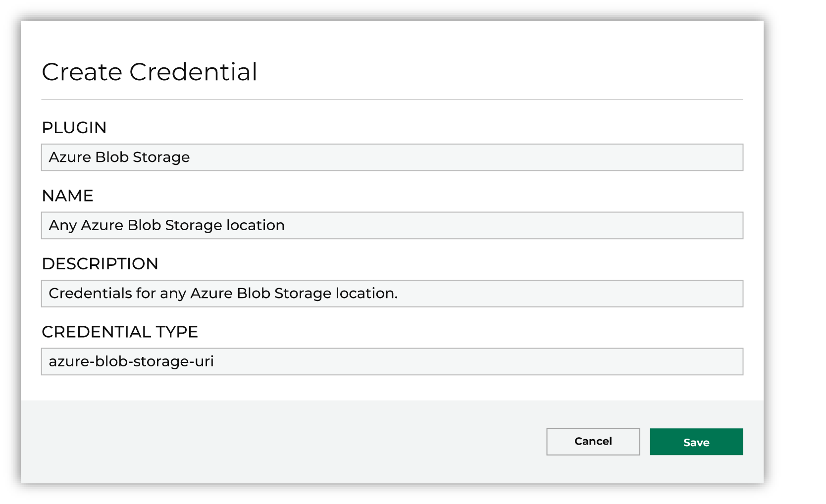Select the Credential Type field azure-blob-storage-uri
826x504 pixels.
point(392,361)
